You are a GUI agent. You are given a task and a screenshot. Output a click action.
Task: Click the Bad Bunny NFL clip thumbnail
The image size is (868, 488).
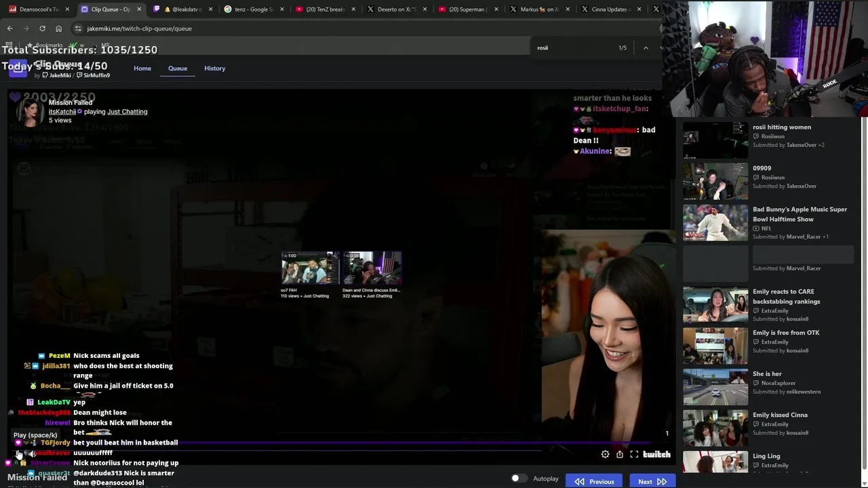pos(715,222)
